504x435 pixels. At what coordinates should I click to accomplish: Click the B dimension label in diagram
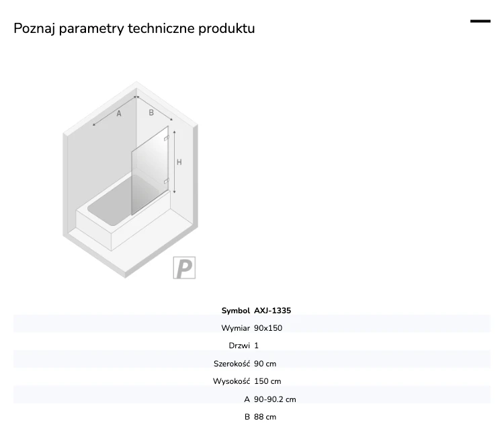151,112
